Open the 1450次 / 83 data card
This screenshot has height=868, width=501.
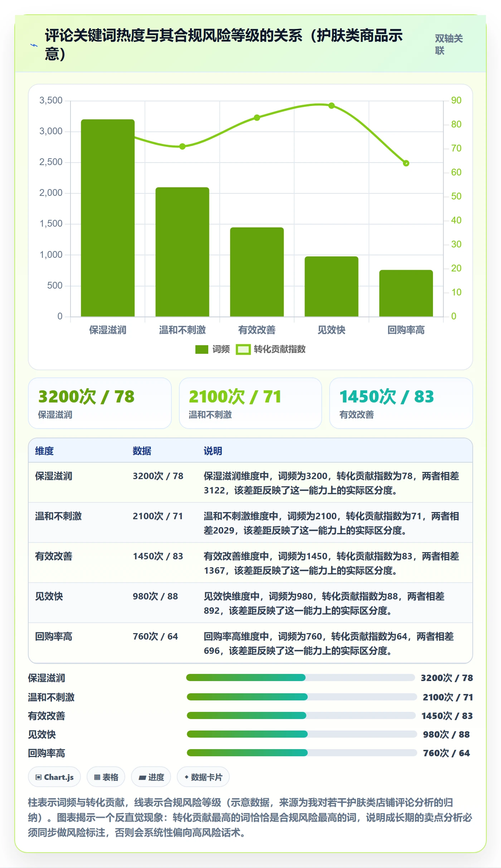click(401, 403)
